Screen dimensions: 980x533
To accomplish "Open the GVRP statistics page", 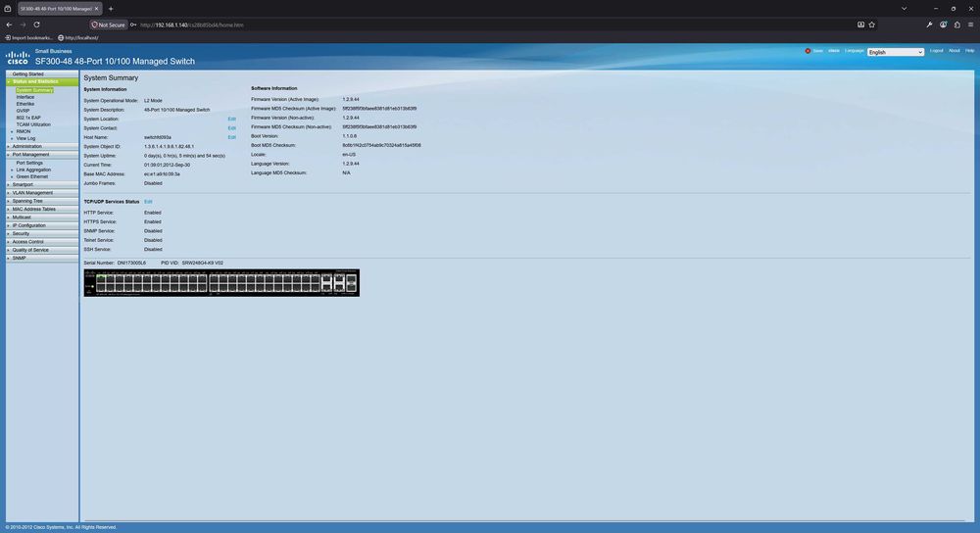I will [x=24, y=111].
